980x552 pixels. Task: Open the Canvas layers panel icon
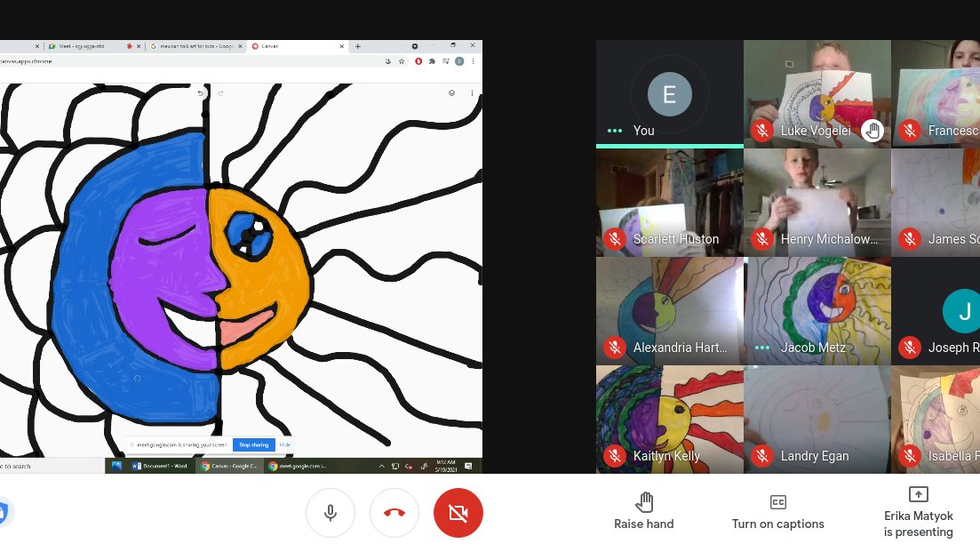(x=452, y=93)
